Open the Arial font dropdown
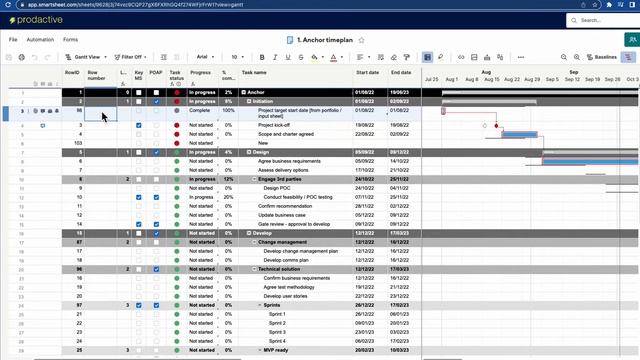The height and width of the screenshot is (360, 640). pyautogui.click(x=205, y=57)
